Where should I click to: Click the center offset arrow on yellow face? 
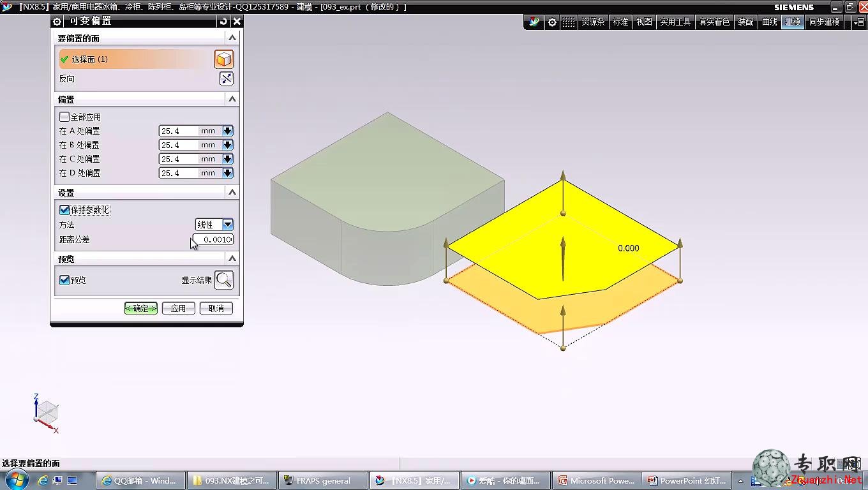click(x=563, y=258)
